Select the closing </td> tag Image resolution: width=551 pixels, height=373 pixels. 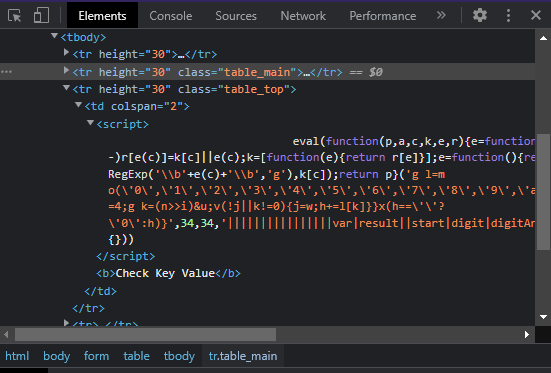100,291
